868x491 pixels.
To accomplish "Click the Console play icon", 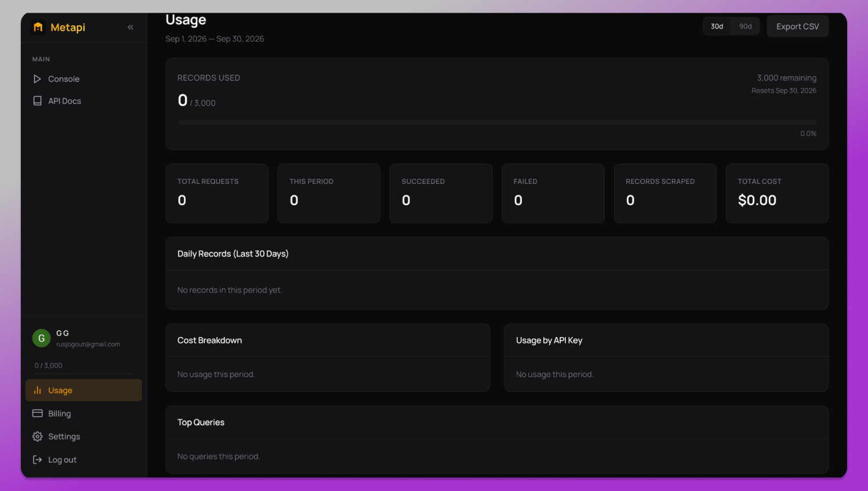I will coord(38,79).
